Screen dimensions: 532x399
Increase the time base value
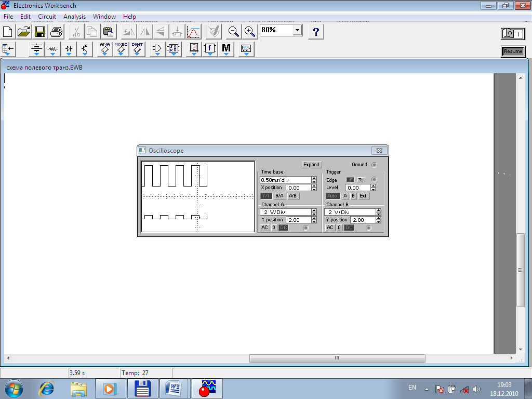pos(314,178)
